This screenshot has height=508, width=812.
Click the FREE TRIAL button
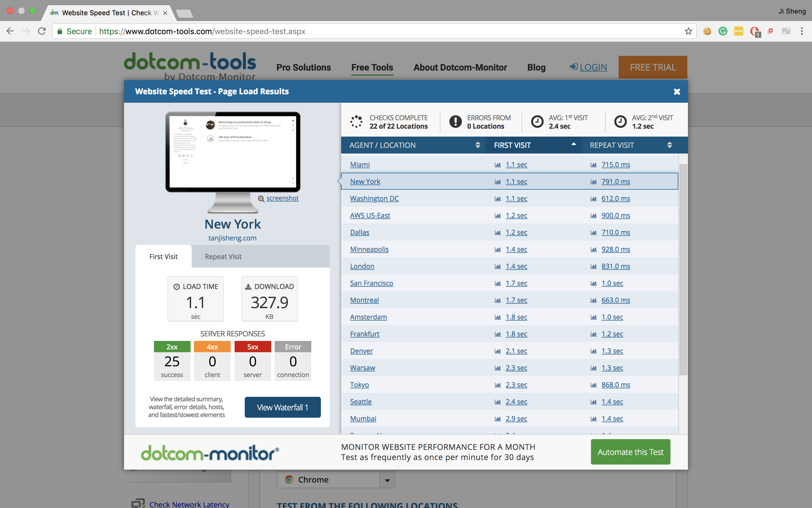653,67
